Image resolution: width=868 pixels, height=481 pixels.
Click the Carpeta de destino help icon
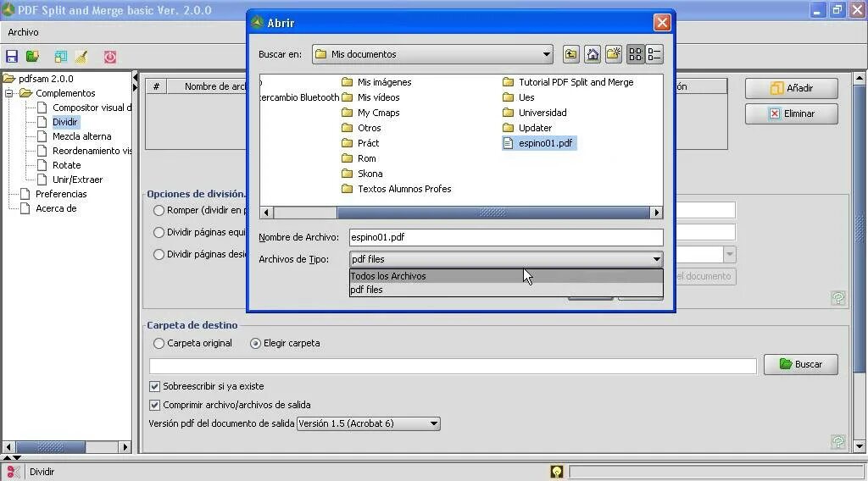(838, 441)
